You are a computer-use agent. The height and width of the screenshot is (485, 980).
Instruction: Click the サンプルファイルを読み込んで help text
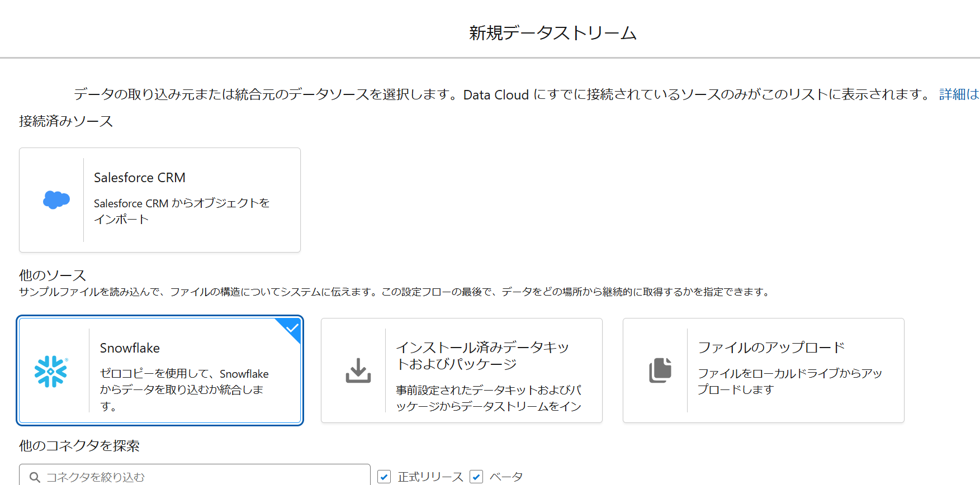coord(395,292)
